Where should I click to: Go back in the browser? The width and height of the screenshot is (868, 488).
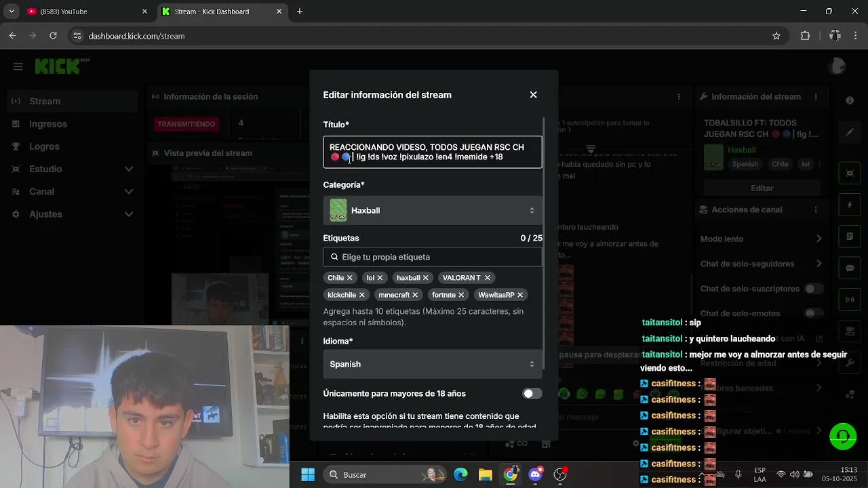click(x=12, y=36)
